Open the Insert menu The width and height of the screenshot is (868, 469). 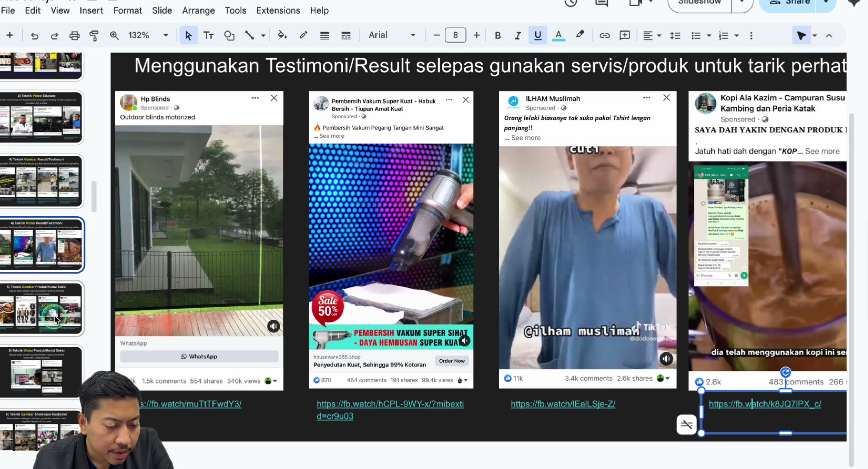pyautogui.click(x=91, y=10)
